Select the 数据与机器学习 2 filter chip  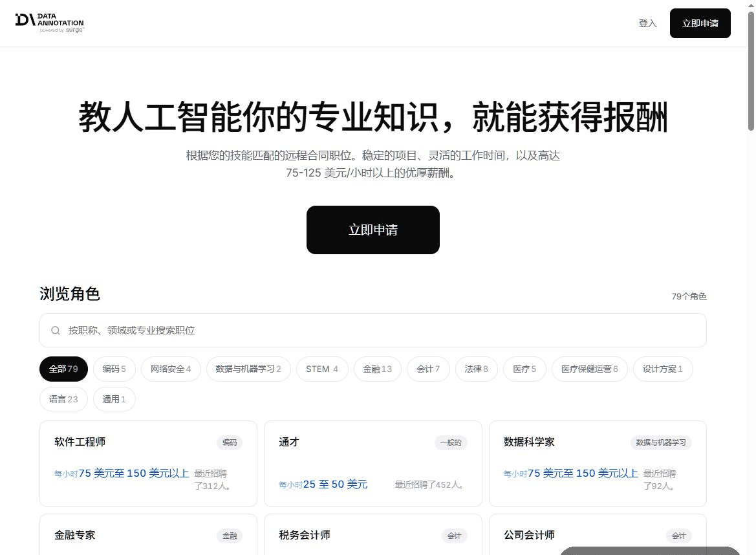click(248, 369)
